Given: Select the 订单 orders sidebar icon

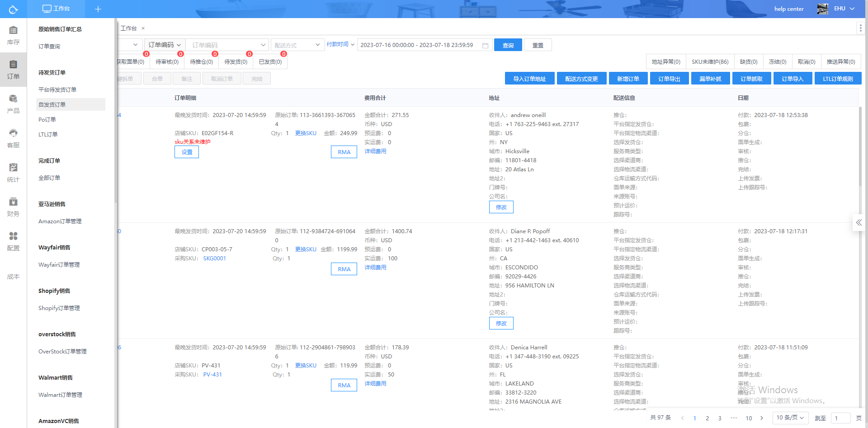Looking at the screenshot, I should [x=13, y=70].
